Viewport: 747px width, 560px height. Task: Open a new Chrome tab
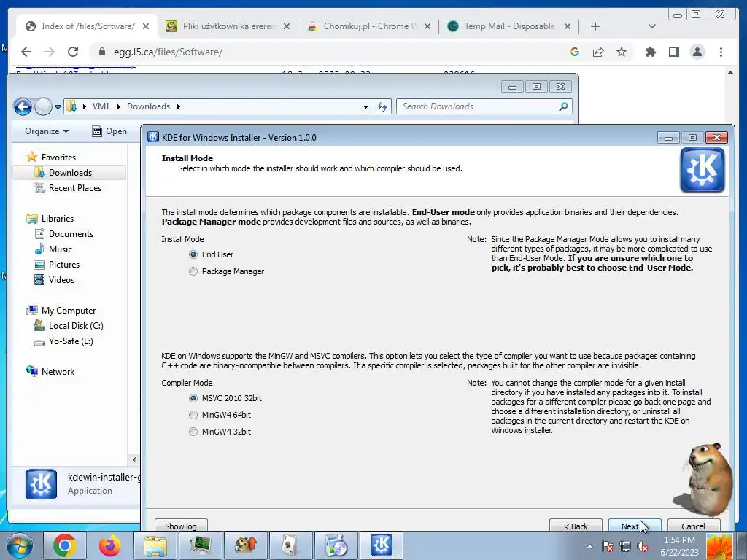coord(595,26)
